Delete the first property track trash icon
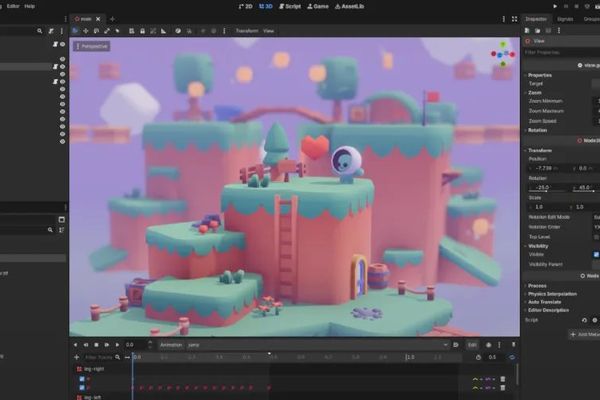Image resolution: width=600 pixels, height=400 pixels. click(x=503, y=379)
